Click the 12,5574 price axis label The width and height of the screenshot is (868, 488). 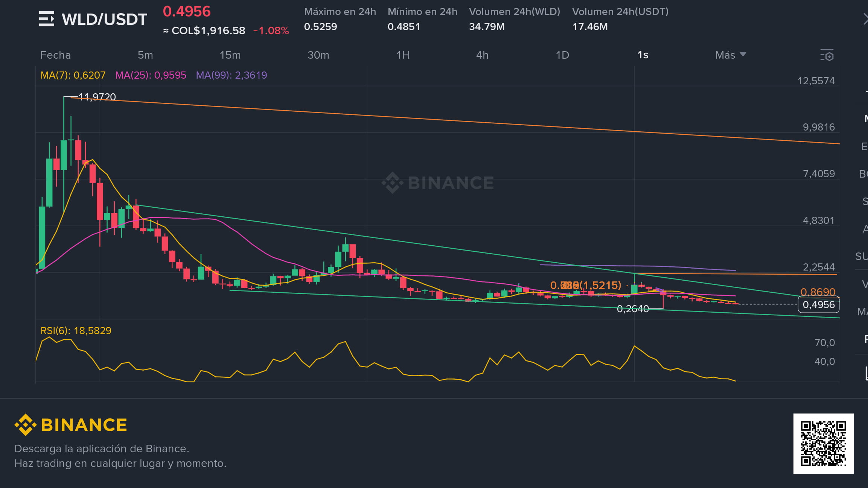(x=816, y=81)
